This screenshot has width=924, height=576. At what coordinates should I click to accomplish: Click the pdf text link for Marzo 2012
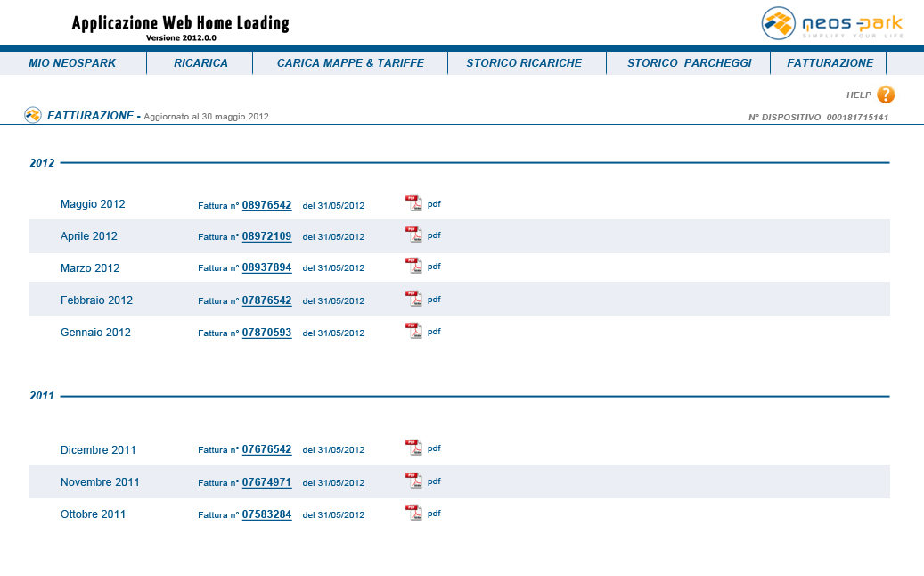(434, 267)
